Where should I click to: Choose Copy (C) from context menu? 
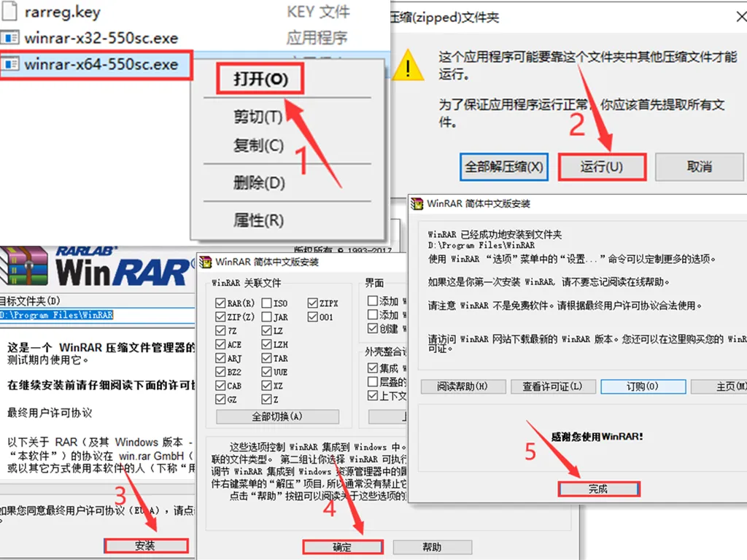pos(259,145)
